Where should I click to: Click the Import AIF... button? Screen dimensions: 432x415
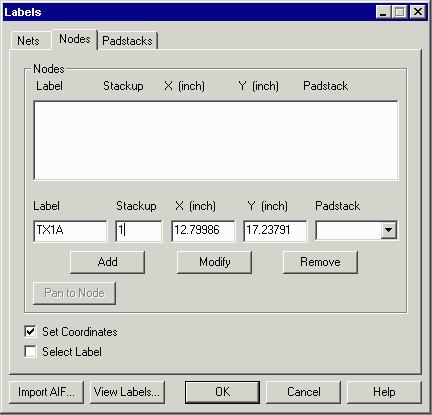46,392
